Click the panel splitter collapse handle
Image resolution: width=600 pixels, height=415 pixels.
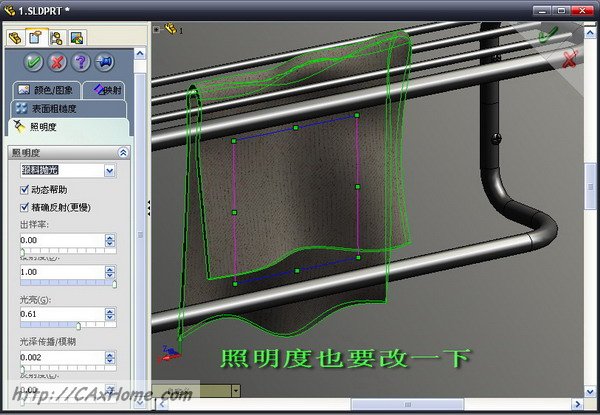tap(149, 208)
